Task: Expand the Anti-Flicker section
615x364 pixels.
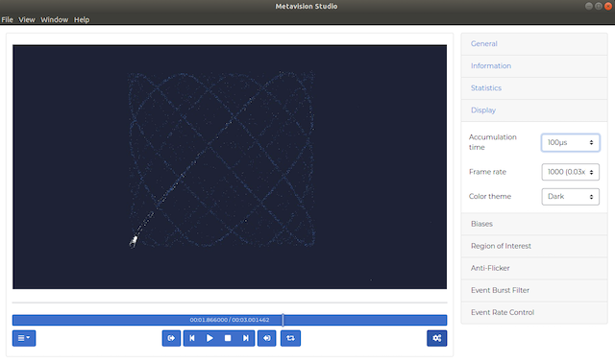Action: [x=534, y=268]
